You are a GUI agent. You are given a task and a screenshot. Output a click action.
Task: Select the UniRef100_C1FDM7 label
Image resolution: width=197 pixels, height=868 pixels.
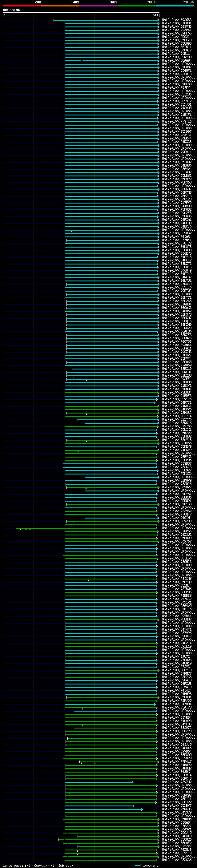(177, 67)
